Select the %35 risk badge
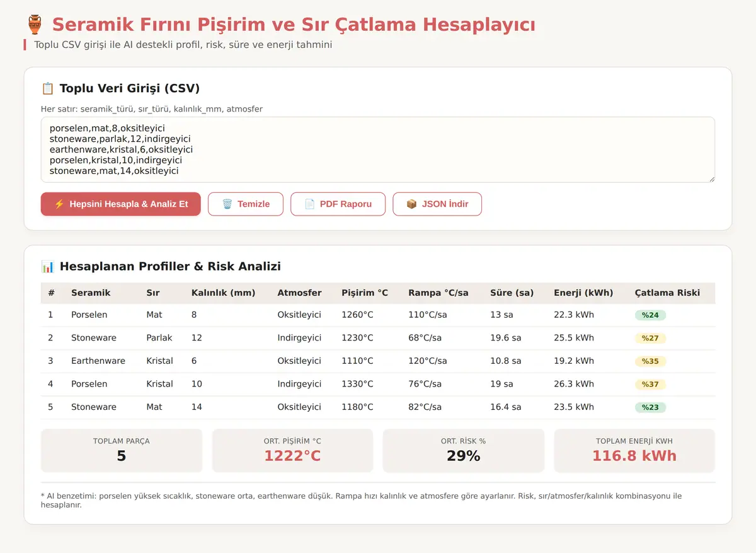The height and width of the screenshot is (553, 756). click(650, 361)
